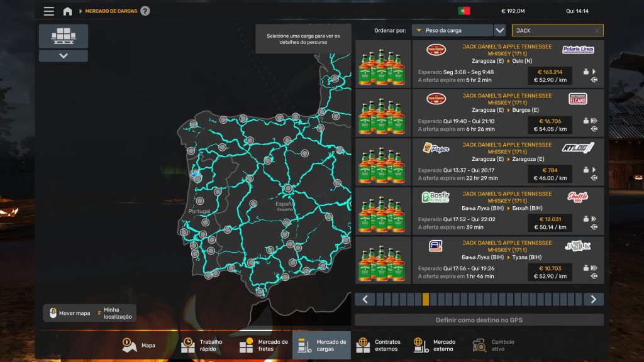The height and width of the screenshot is (362, 644).
Task: Click the Shuttle company logo
Action: (x=578, y=197)
